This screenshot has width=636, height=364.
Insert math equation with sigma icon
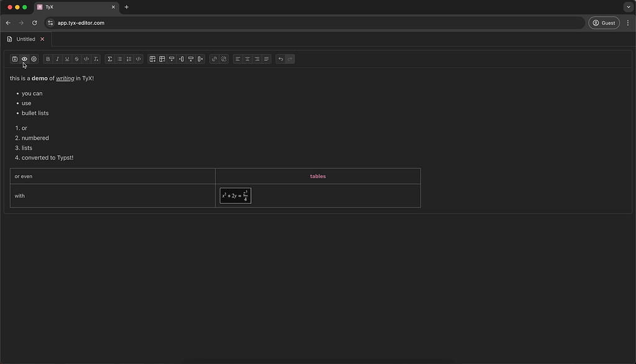pyautogui.click(x=110, y=59)
